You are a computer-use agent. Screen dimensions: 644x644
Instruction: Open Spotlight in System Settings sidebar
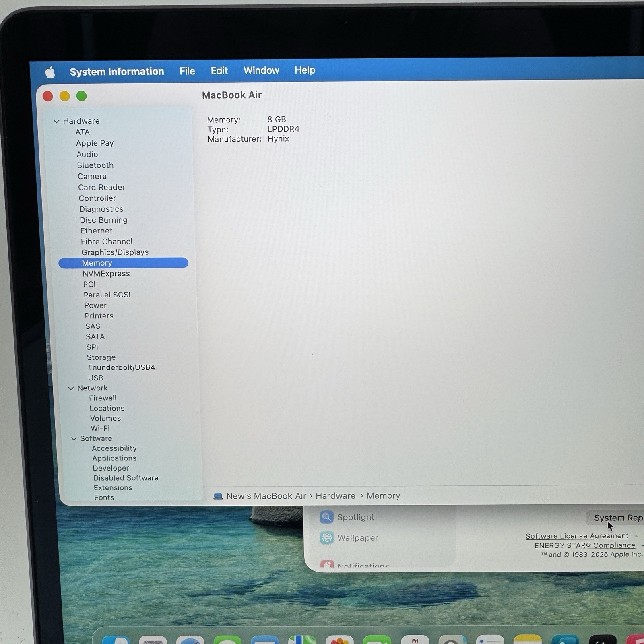tap(347, 517)
